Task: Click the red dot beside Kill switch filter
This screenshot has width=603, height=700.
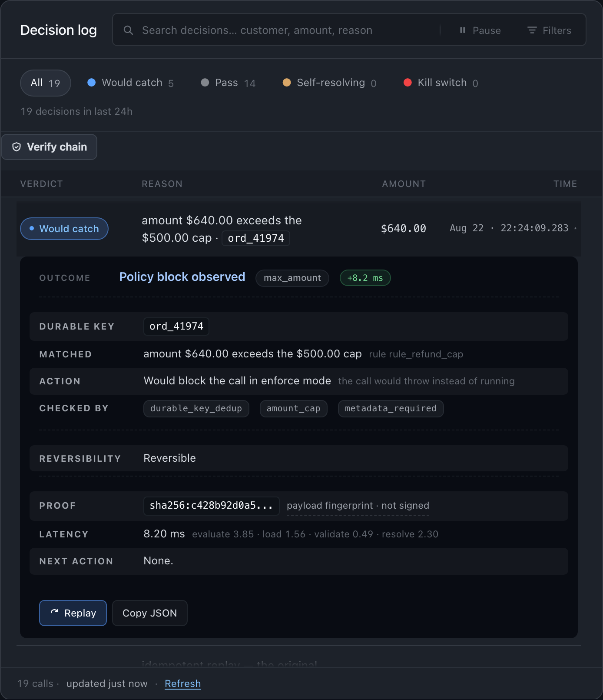Action: coord(408,83)
